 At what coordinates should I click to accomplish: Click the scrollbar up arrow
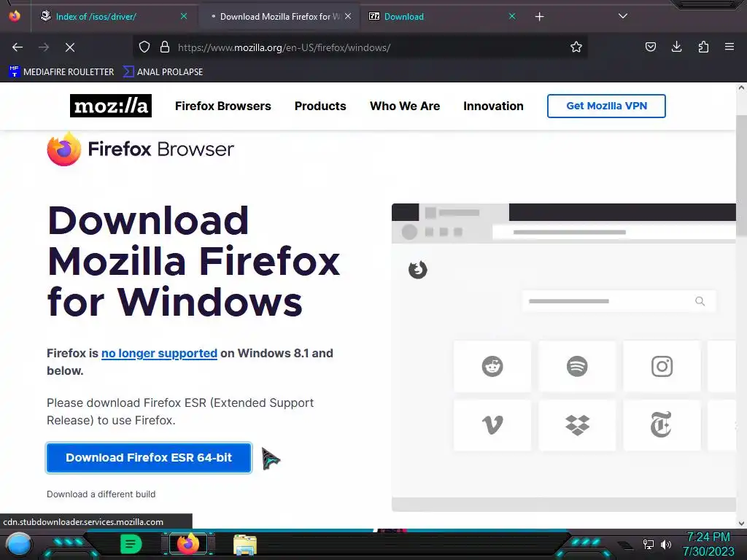click(741, 88)
